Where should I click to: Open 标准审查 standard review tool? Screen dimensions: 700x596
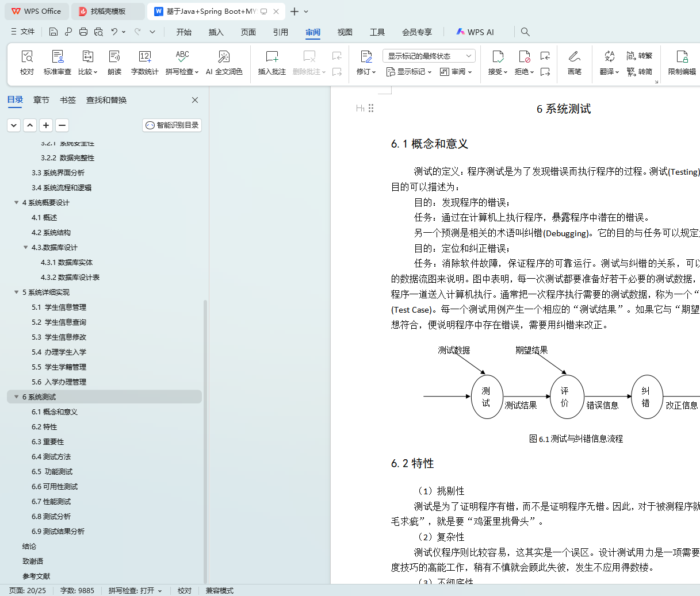(x=58, y=56)
